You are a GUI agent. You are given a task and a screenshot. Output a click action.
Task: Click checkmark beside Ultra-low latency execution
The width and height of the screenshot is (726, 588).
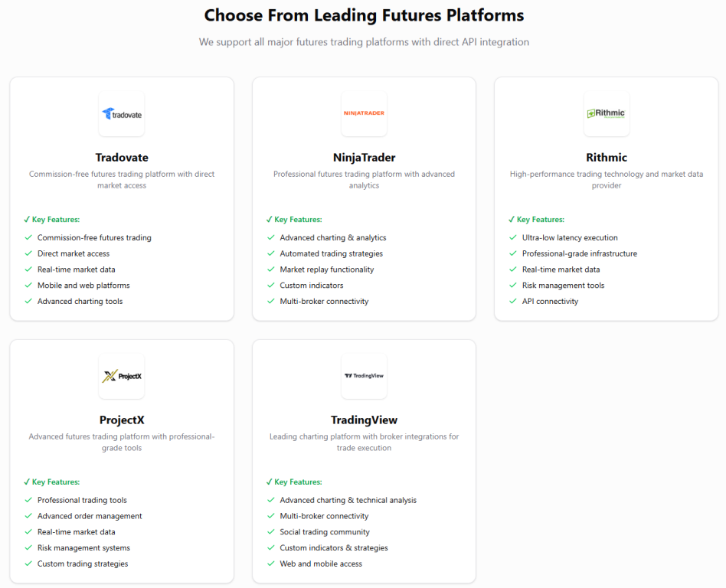(513, 237)
